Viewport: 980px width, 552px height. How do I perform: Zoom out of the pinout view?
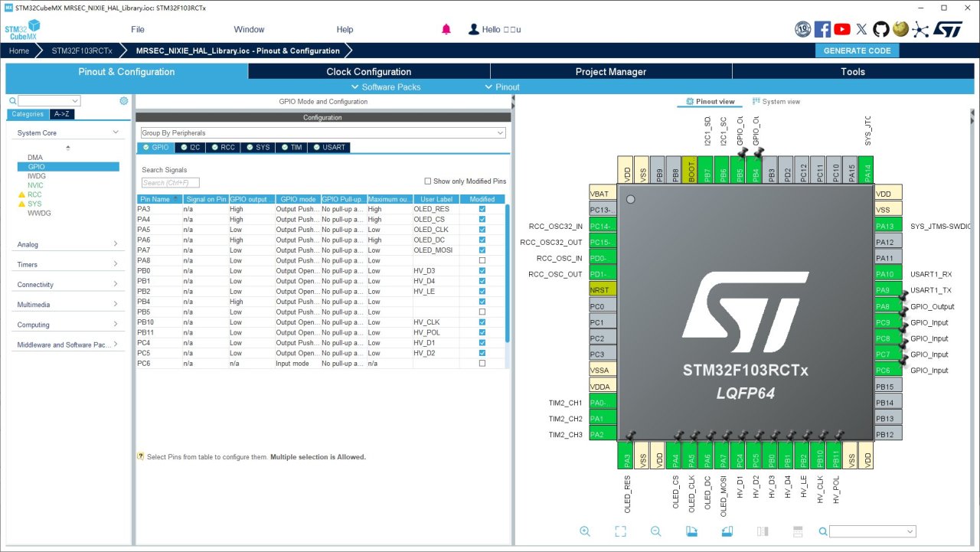pyautogui.click(x=656, y=531)
